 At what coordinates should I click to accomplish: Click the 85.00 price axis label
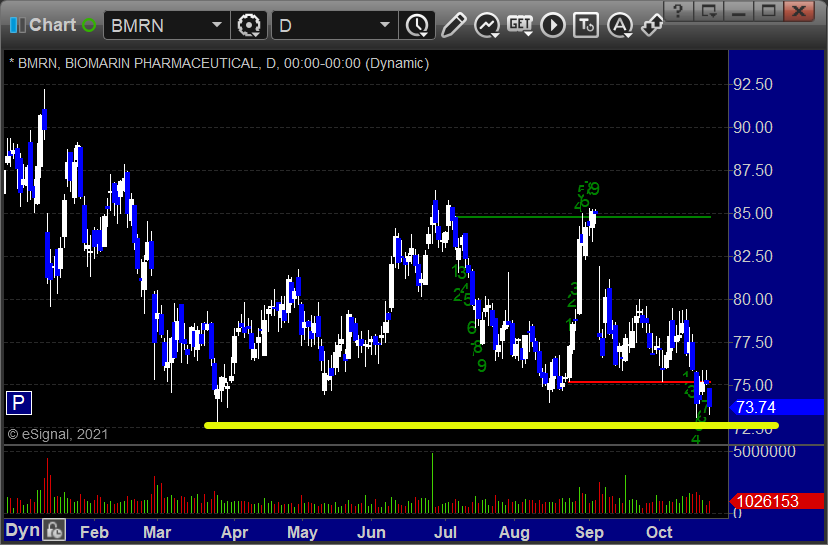coord(753,213)
